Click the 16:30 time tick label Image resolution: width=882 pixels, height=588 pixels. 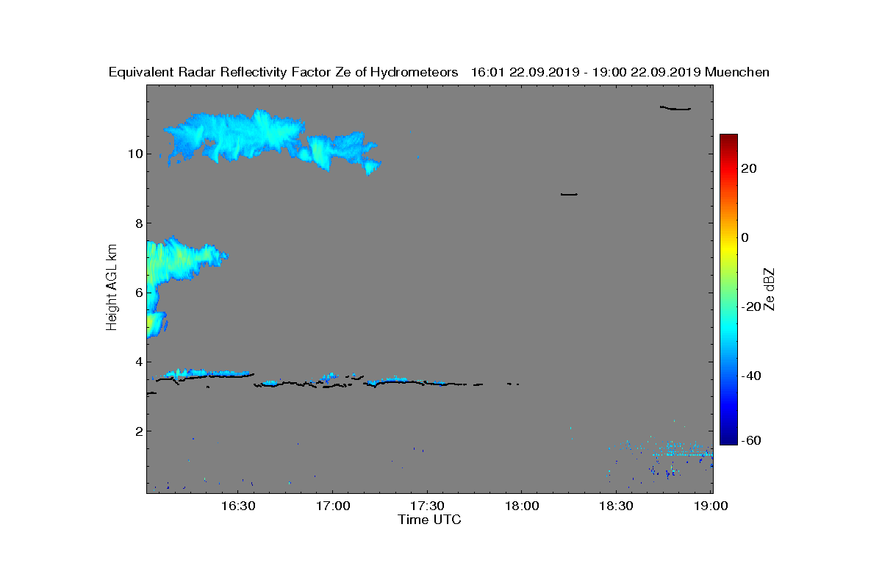(238, 506)
